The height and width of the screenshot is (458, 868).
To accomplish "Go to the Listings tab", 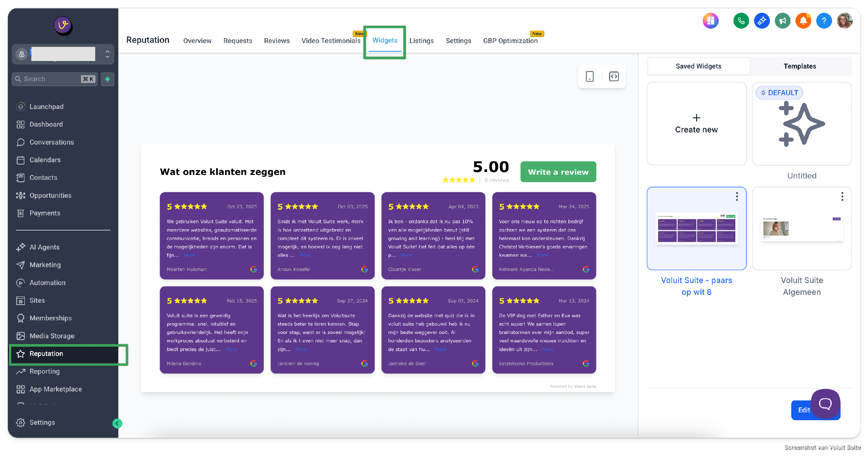I will point(421,41).
